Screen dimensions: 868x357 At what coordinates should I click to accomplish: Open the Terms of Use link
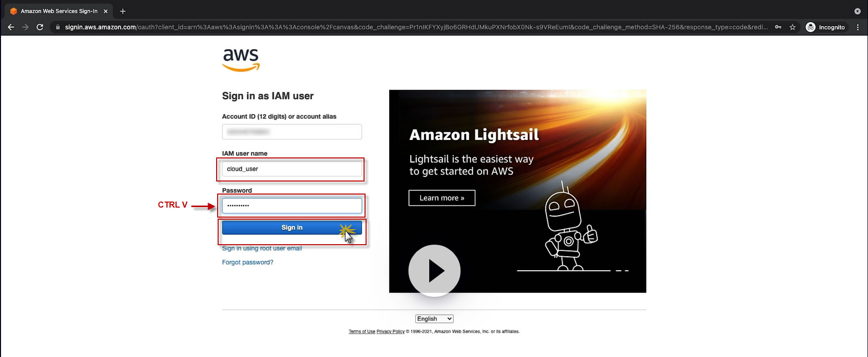click(x=362, y=331)
